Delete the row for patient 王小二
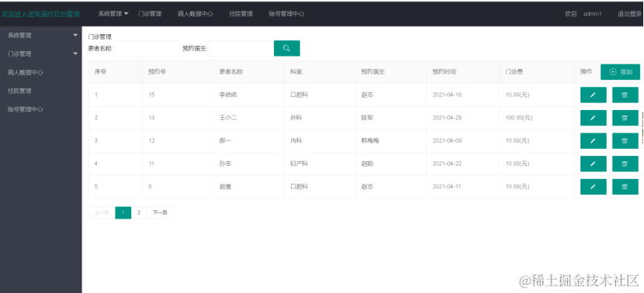Viewport: 644px width, 293px height. click(625, 118)
